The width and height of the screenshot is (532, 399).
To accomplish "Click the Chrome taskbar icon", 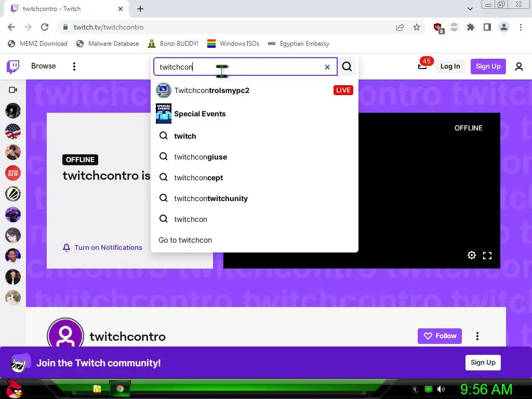I will (120, 389).
